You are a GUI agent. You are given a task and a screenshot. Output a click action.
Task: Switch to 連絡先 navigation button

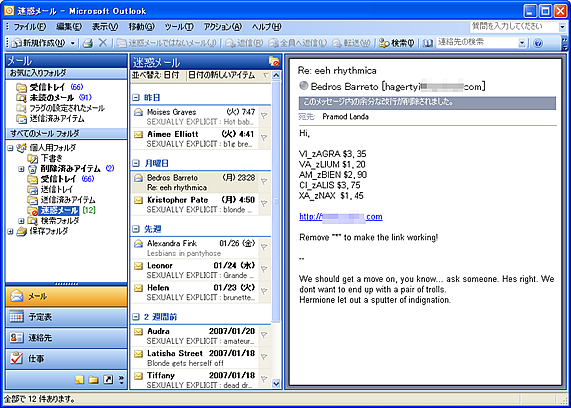pos(66,338)
